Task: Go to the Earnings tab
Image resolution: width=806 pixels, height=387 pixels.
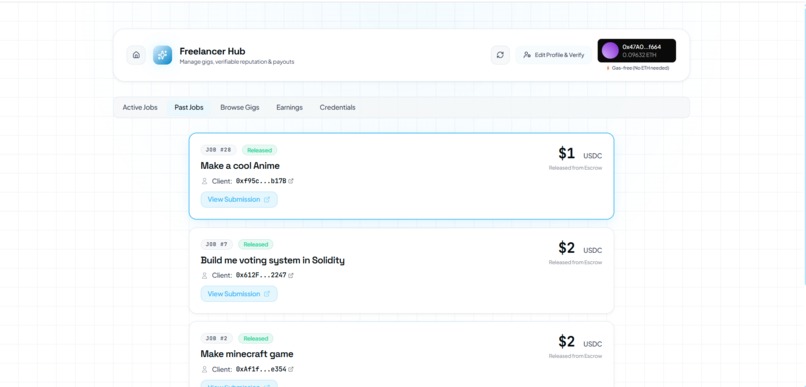Action: pos(289,107)
